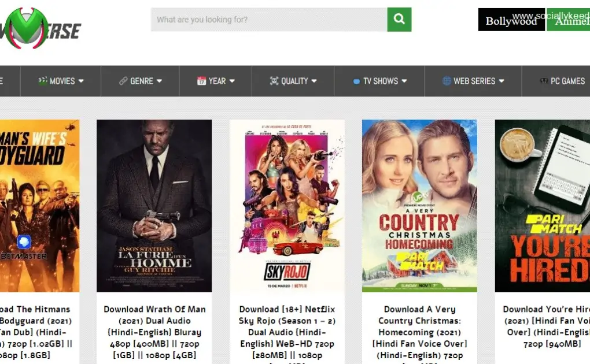Viewport: 590px width, 364px height.
Task: Click the Quality menu focus icon
Action: [x=274, y=81]
